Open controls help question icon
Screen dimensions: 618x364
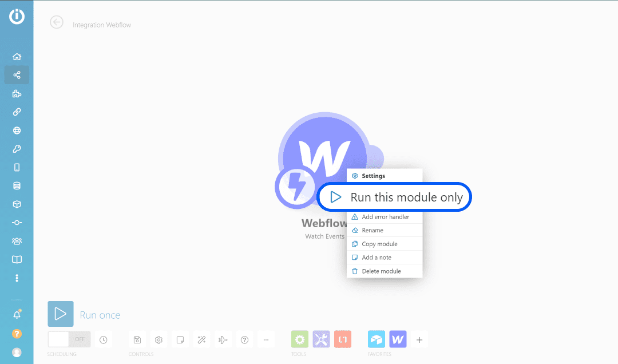[x=245, y=339]
